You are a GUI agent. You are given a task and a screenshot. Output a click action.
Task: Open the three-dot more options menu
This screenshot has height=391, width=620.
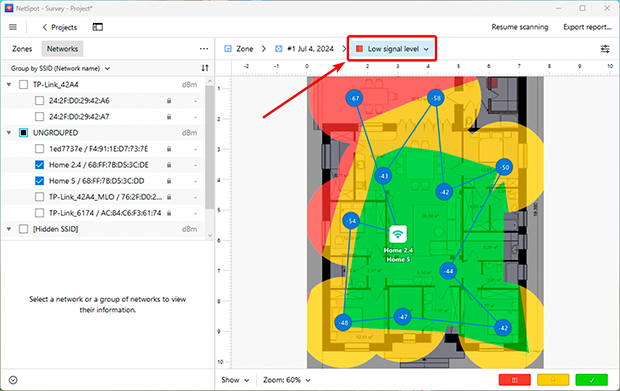point(204,49)
